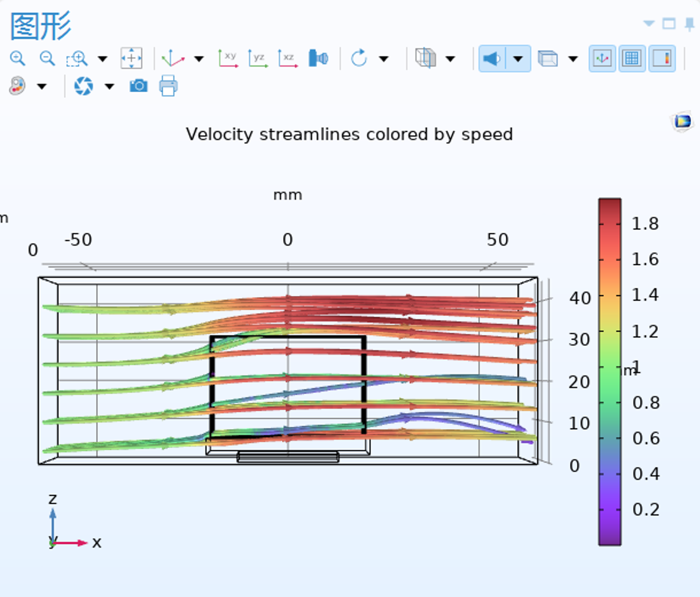Click the color palette theme icon

point(18,86)
